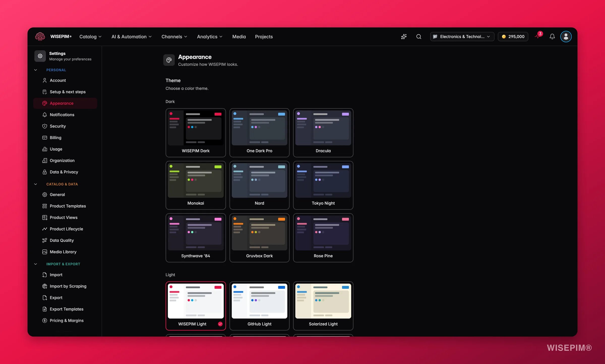Click the Billing card icon
Screen dimensions: 605x364
(45, 138)
